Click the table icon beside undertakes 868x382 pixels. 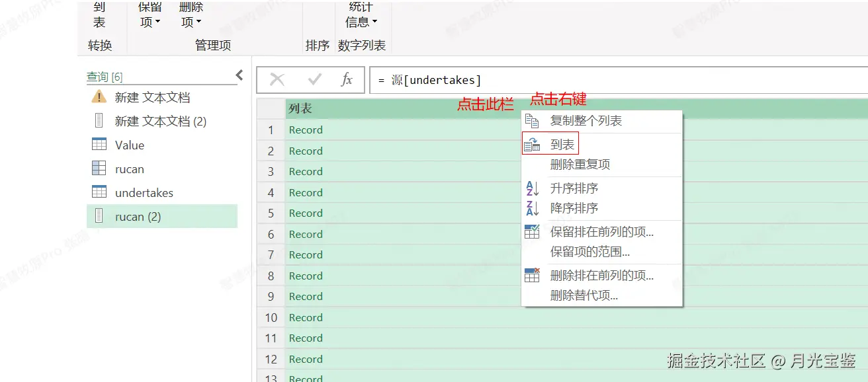pos(99,192)
